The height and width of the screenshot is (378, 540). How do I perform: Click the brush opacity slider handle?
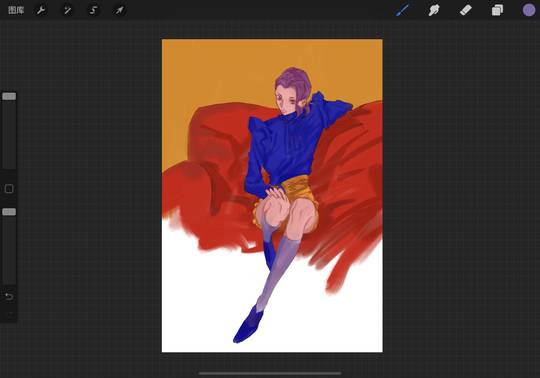9,212
